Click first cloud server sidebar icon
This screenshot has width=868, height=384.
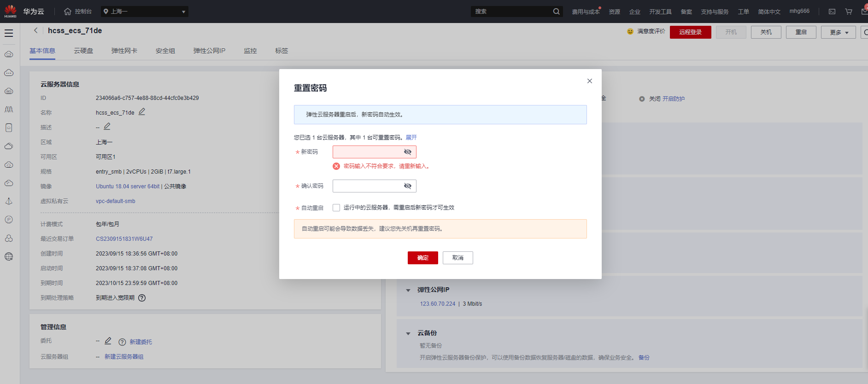(9, 54)
